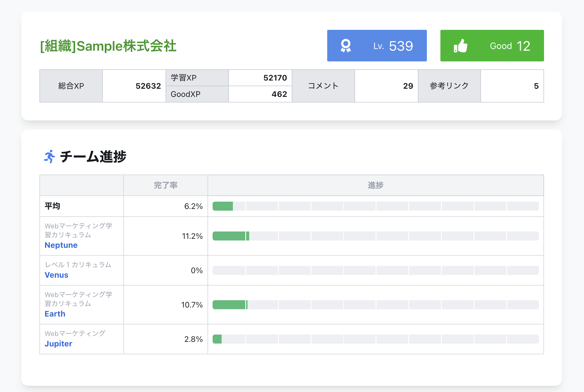The height and width of the screenshot is (392, 584).
Task: Open the Earth team link
Action: (x=55, y=314)
